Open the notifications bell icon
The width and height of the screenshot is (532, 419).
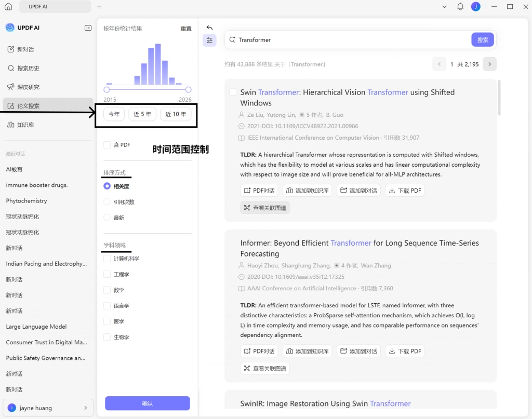460,6
